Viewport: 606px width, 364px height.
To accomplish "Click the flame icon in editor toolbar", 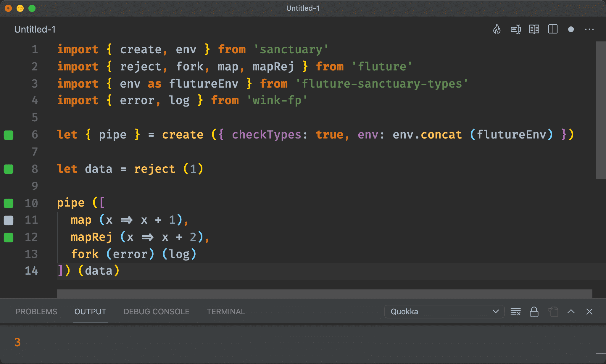I will (497, 29).
